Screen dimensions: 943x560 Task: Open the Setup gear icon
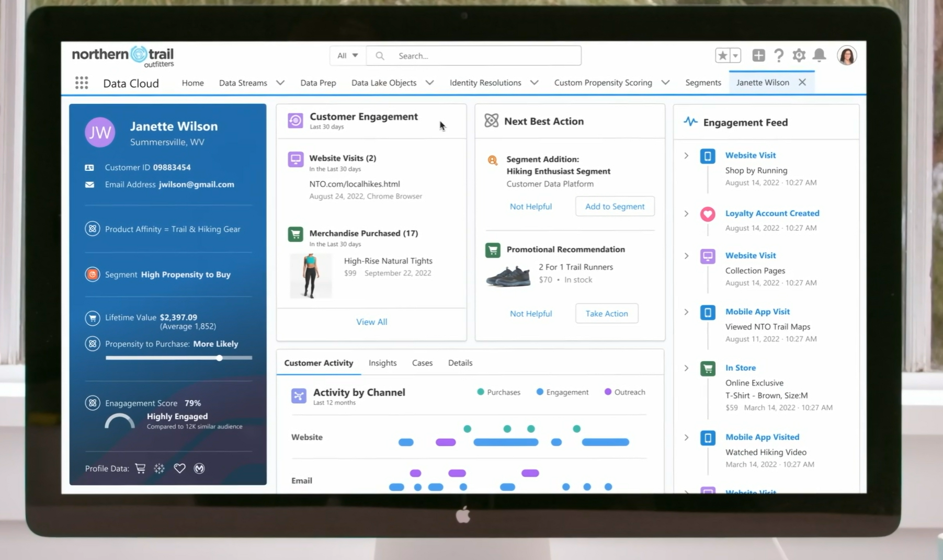799,55
